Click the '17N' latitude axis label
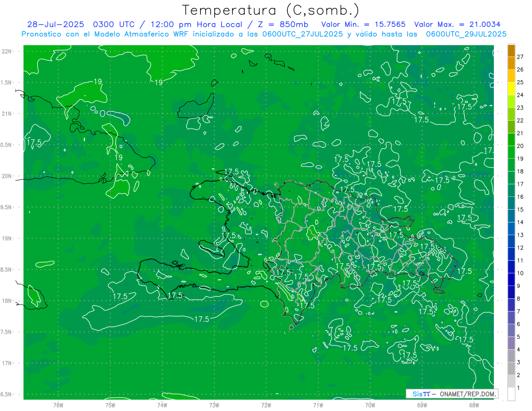The height and width of the screenshot is (411, 532). point(7,363)
